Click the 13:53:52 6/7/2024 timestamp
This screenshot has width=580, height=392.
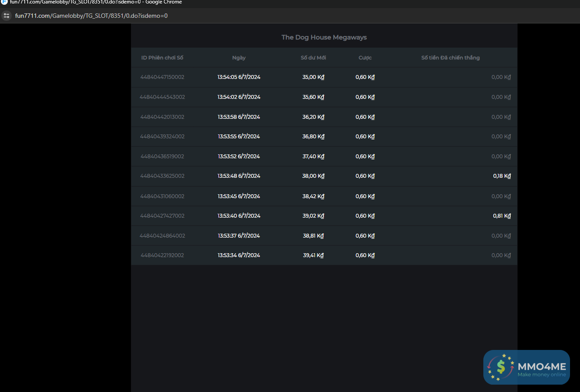pos(239,157)
